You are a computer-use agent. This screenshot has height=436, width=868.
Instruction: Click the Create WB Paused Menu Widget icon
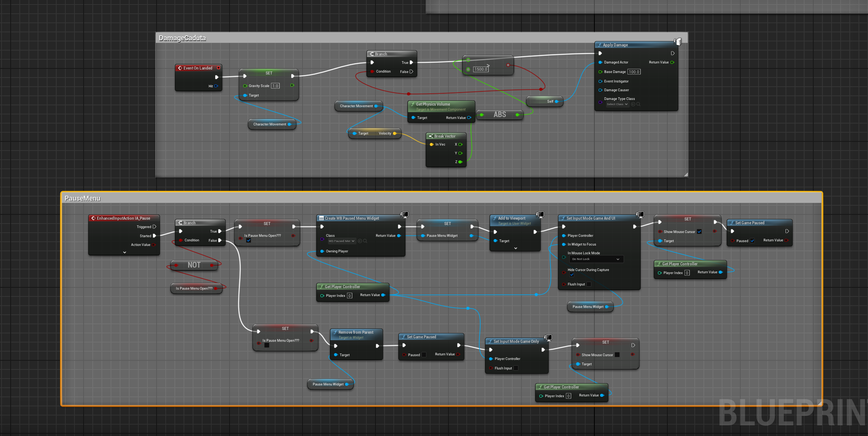(322, 218)
